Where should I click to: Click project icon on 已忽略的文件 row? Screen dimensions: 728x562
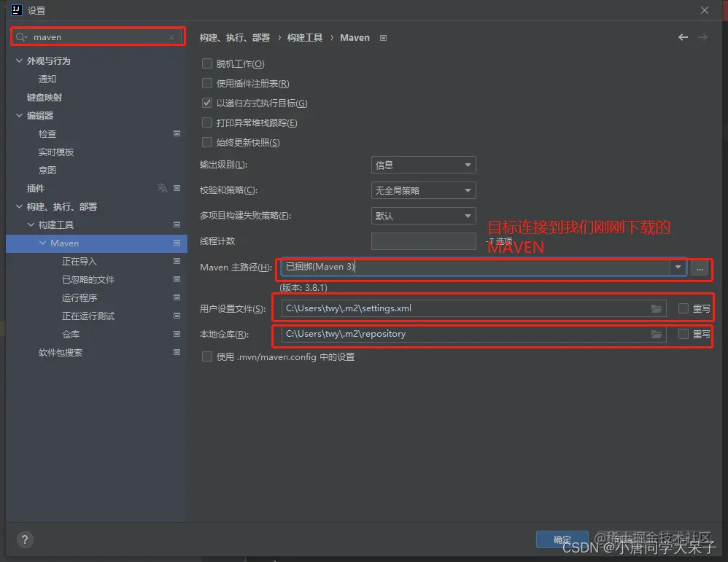pos(177,279)
